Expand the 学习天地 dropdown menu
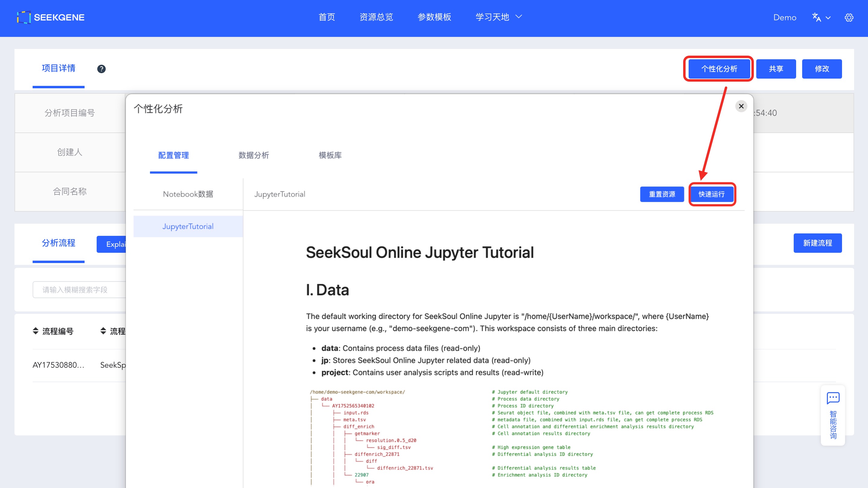The width and height of the screenshot is (868, 488). [x=498, y=17]
